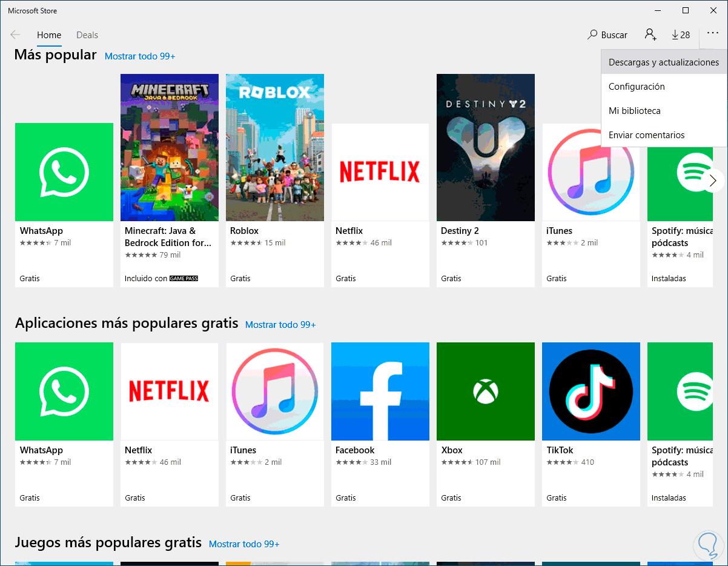Click the Xbox title text

[452, 450]
